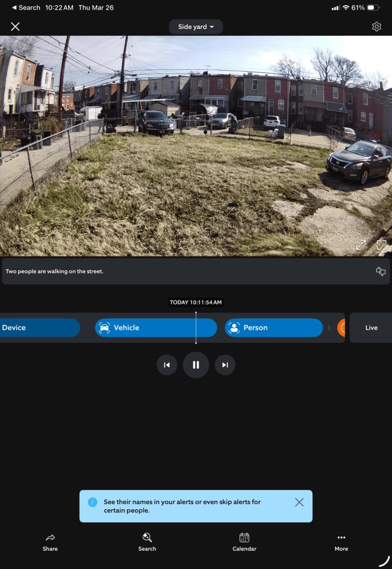
Task: Open the settings gear icon
Action: [x=377, y=27]
